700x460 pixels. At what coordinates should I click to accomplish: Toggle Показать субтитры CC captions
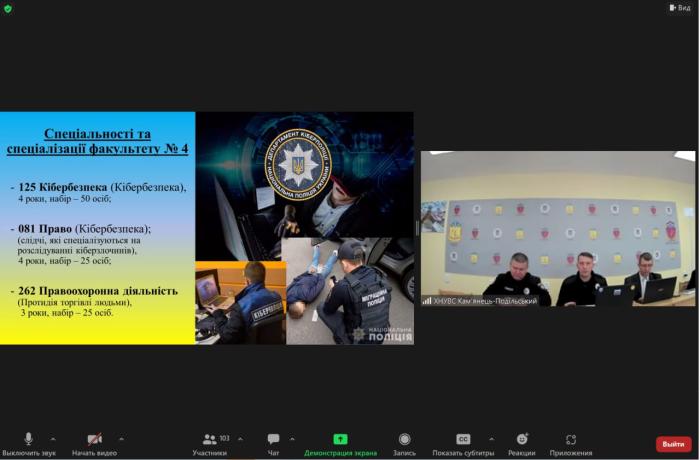click(x=463, y=439)
